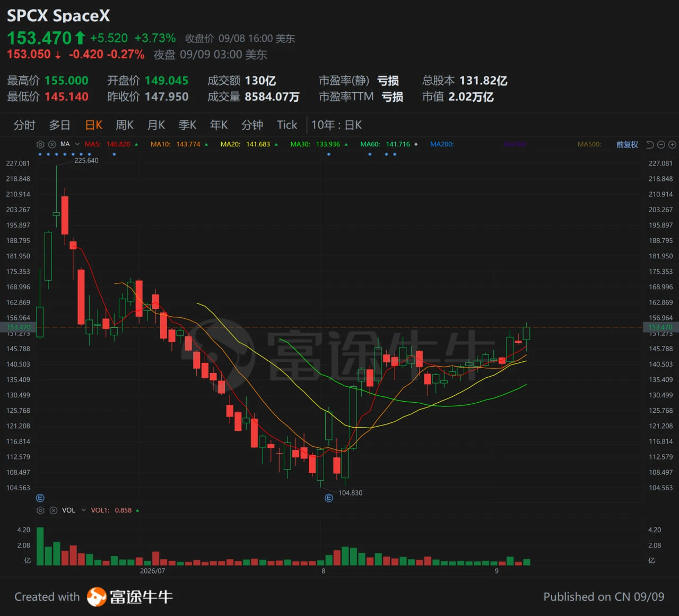Click the 开盘价 value 149.045

[167, 81]
